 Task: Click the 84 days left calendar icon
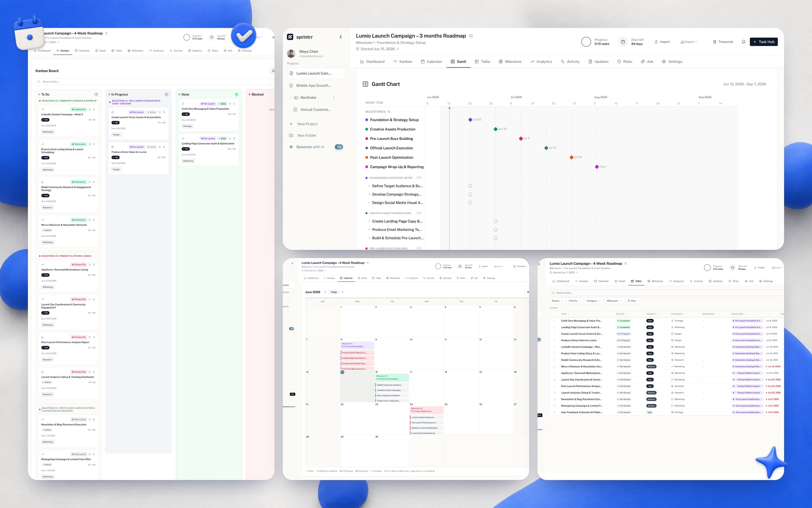coord(623,42)
